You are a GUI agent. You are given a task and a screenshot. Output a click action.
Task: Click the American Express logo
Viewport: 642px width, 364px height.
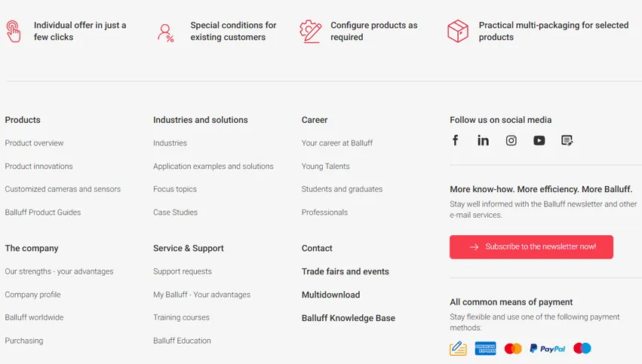[x=485, y=348]
